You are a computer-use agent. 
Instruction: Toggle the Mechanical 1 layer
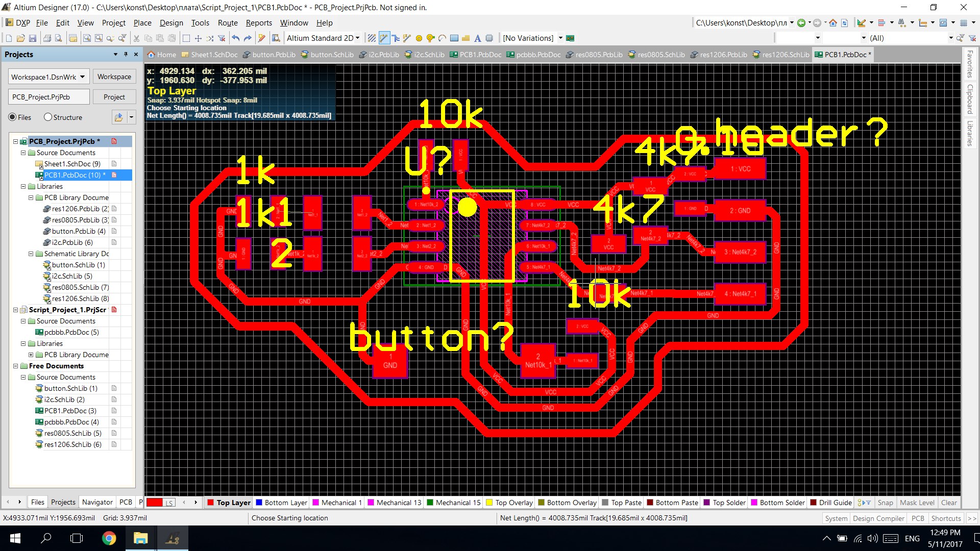point(337,503)
